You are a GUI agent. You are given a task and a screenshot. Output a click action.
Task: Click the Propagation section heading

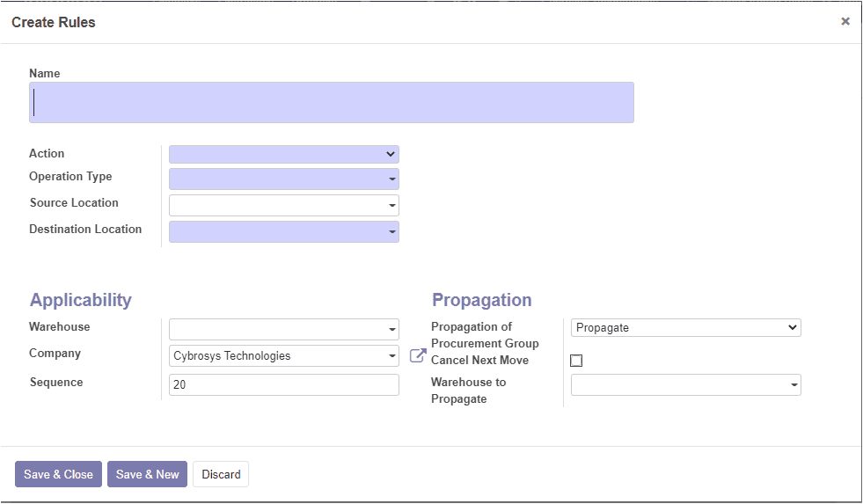(x=481, y=300)
